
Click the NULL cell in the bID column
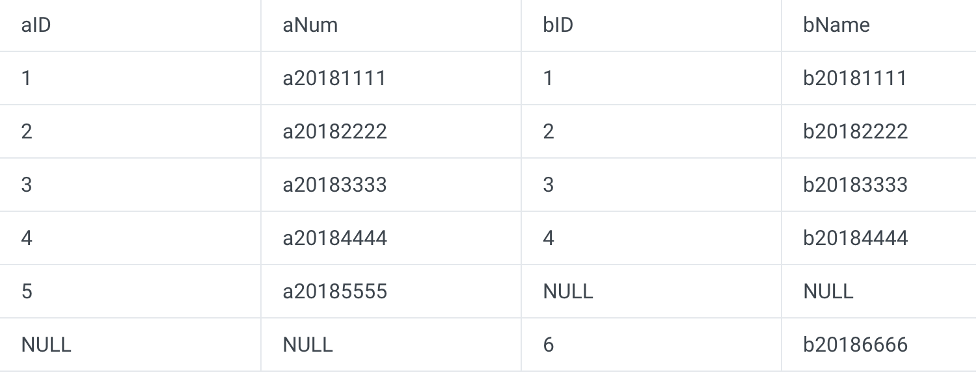click(x=568, y=292)
